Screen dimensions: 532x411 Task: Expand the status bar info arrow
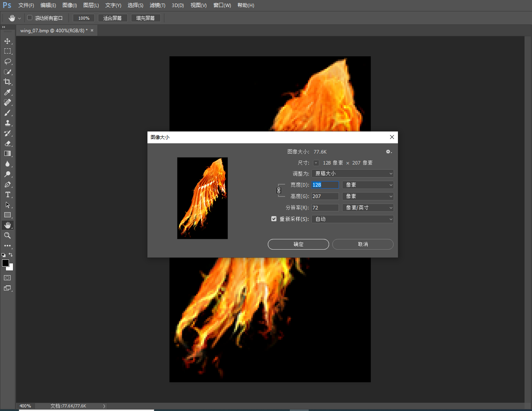click(x=104, y=406)
